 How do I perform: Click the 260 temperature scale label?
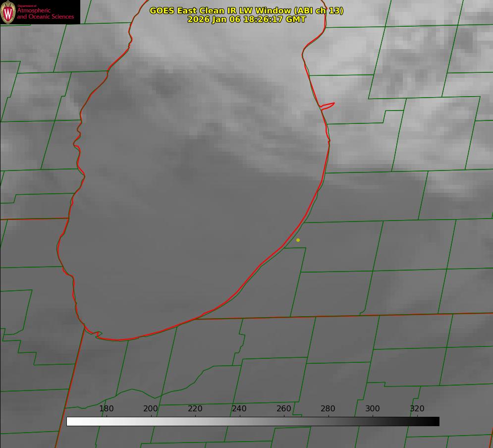tap(283, 409)
